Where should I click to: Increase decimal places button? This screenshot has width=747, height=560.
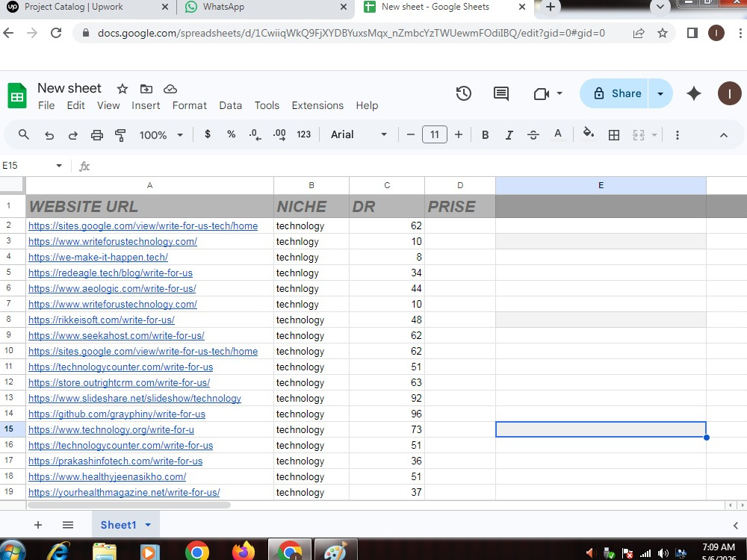click(279, 134)
